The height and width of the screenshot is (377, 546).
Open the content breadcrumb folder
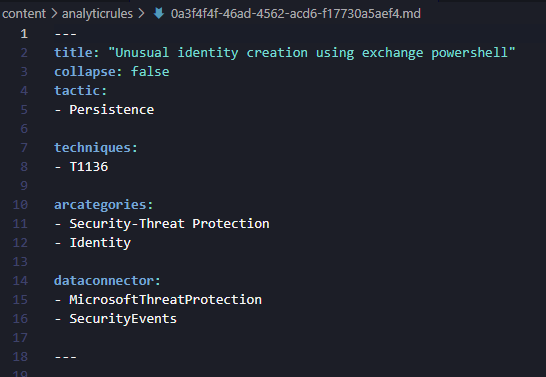point(24,14)
